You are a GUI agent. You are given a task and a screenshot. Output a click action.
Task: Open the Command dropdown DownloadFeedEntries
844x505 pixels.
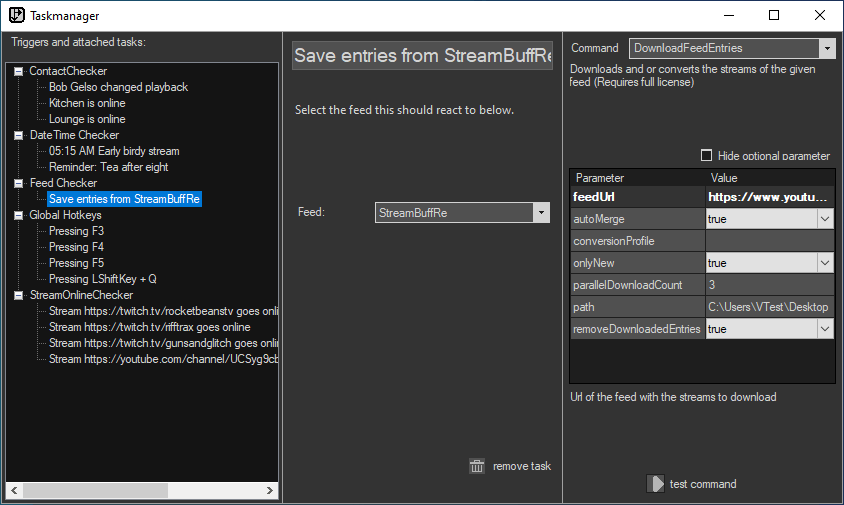pyautogui.click(x=826, y=48)
